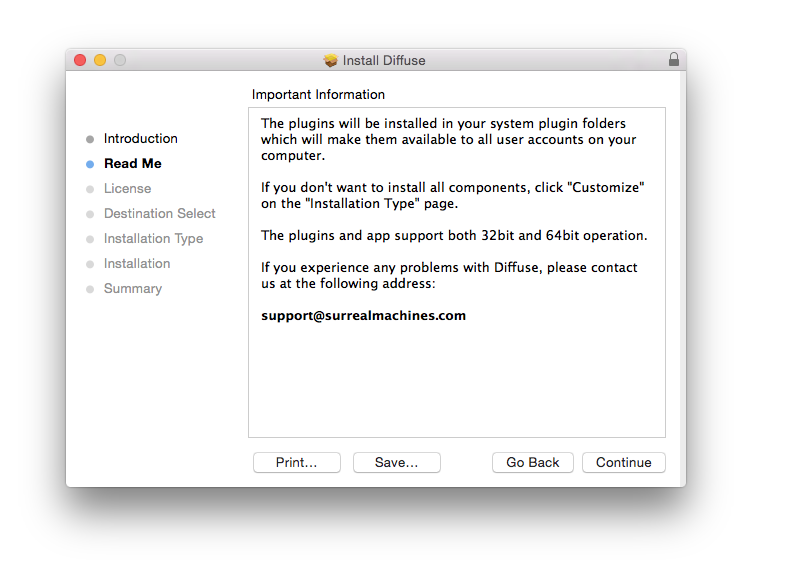Click the lock icon in the title bar
The height and width of the screenshot is (581, 787).
click(674, 60)
